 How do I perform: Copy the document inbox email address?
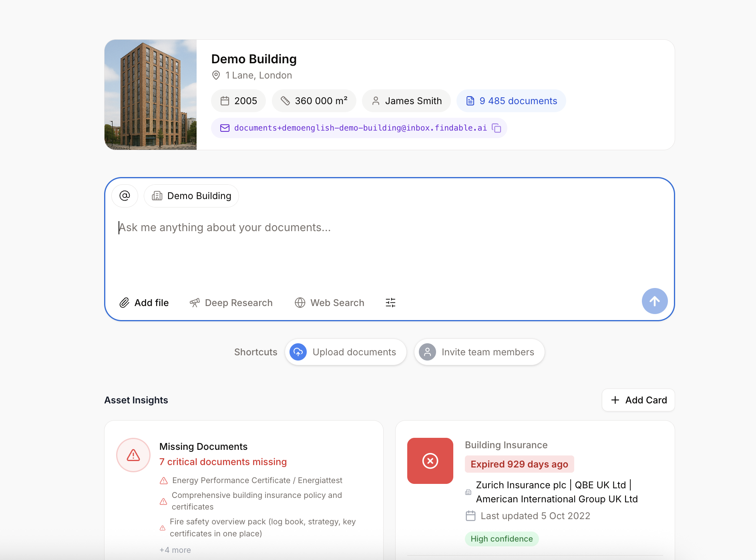tap(497, 128)
